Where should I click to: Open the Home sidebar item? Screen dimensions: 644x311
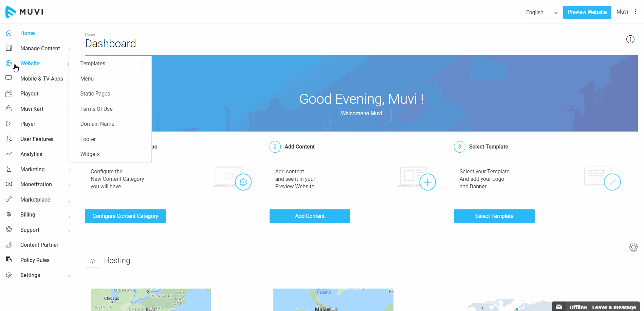[x=27, y=33]
